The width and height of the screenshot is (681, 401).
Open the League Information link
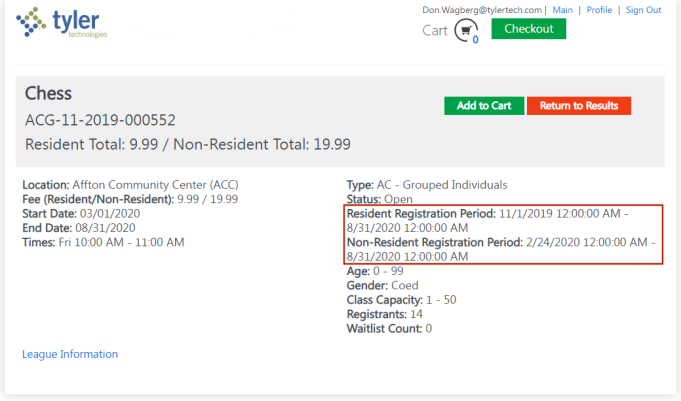pyautogui.click(x=70, y=354)
